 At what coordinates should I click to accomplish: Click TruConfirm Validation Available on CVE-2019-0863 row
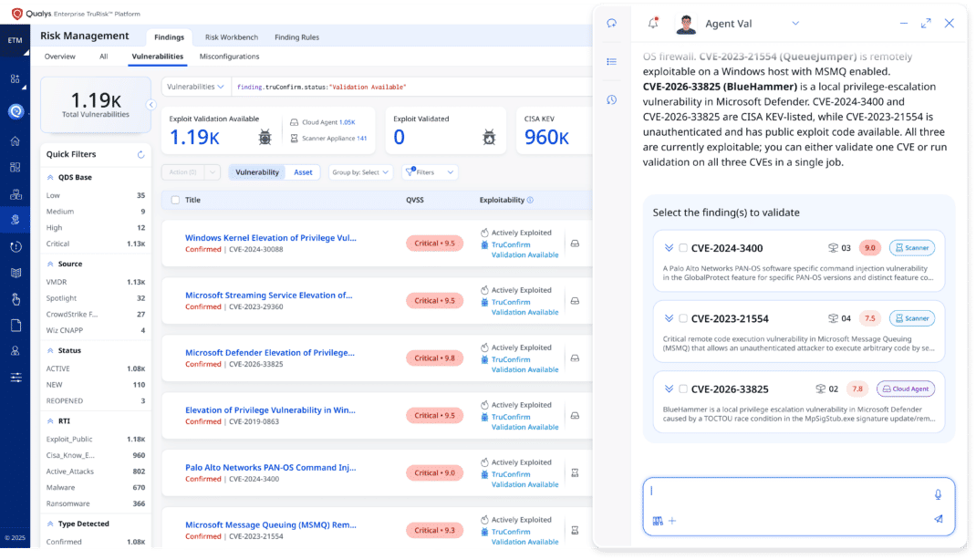point(524,422)
